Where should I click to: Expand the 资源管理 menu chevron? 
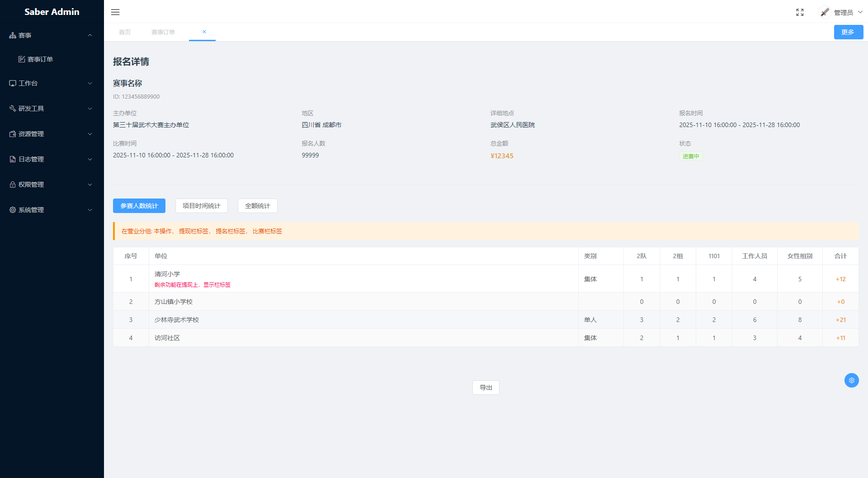click(90, 134)
